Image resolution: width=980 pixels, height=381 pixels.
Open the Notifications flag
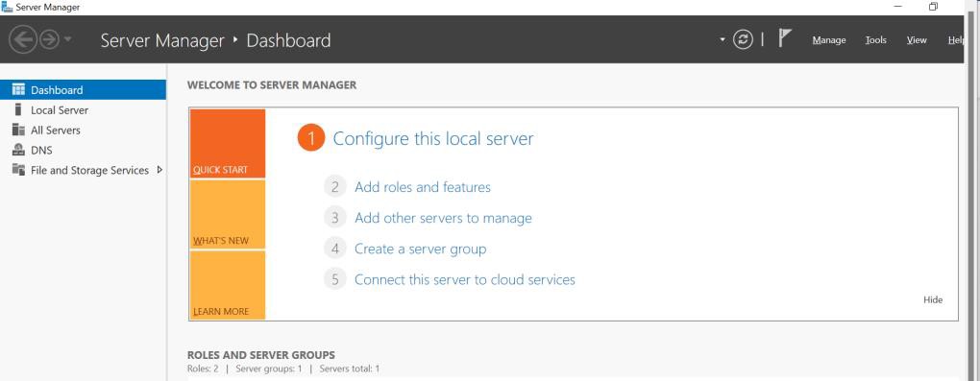click(x=784, y=38)
